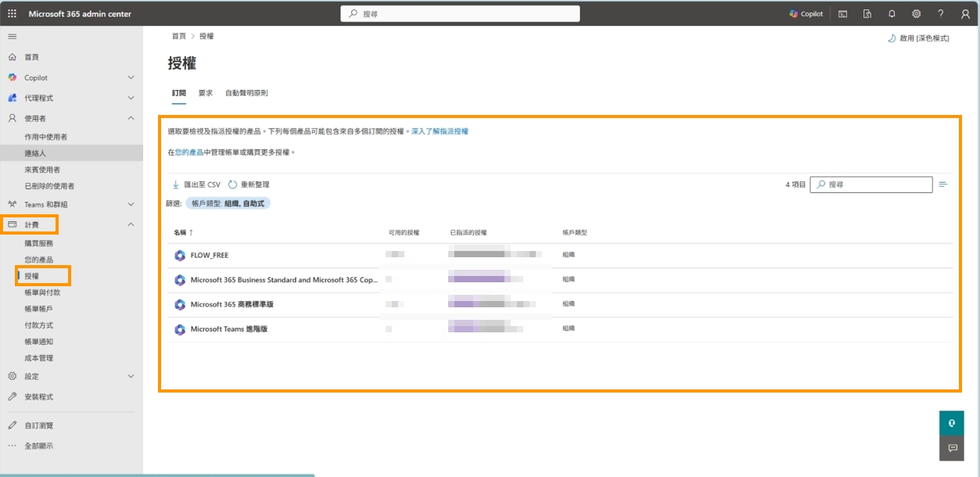Click the 計費 card icon in the sidebar
980x477 pixels.
pyautogui.click(x=12, y=225)
